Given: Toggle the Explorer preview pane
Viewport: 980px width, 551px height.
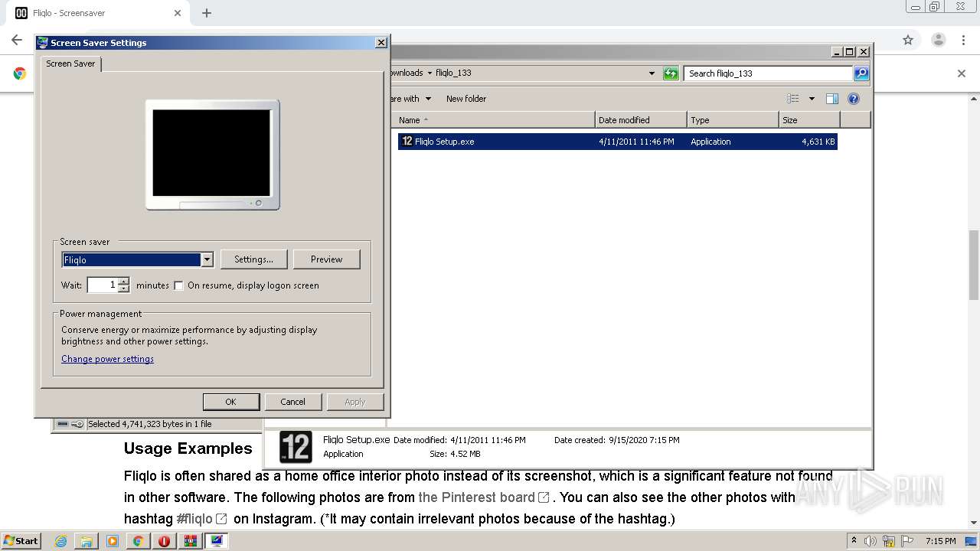Looking at the screenshot, I should click(832, 99).
